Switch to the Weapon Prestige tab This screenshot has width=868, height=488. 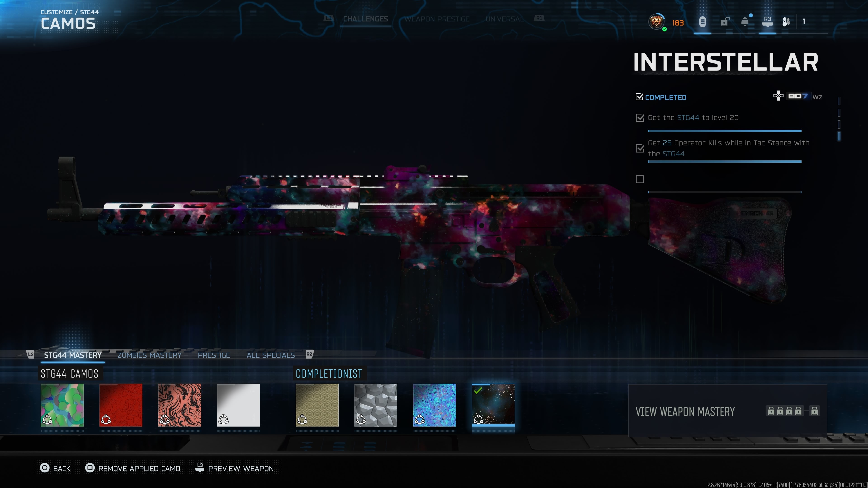[x=437, y=19]
